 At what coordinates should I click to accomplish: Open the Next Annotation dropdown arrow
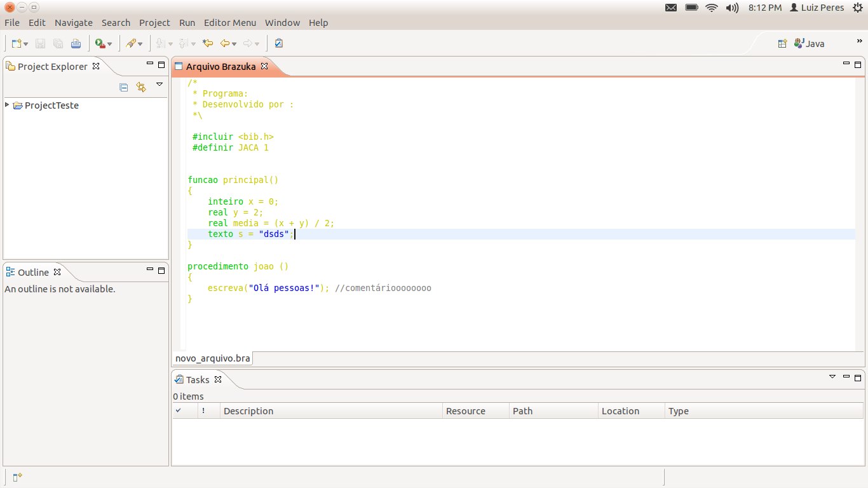[170, 44]
